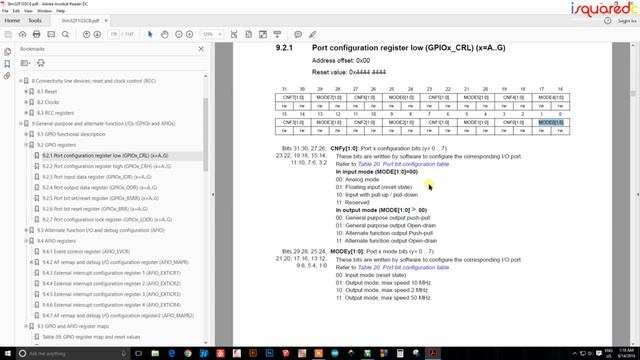Click the Cortana search box
Viewport: 640px width, 360px height.
tap(73, 353)
